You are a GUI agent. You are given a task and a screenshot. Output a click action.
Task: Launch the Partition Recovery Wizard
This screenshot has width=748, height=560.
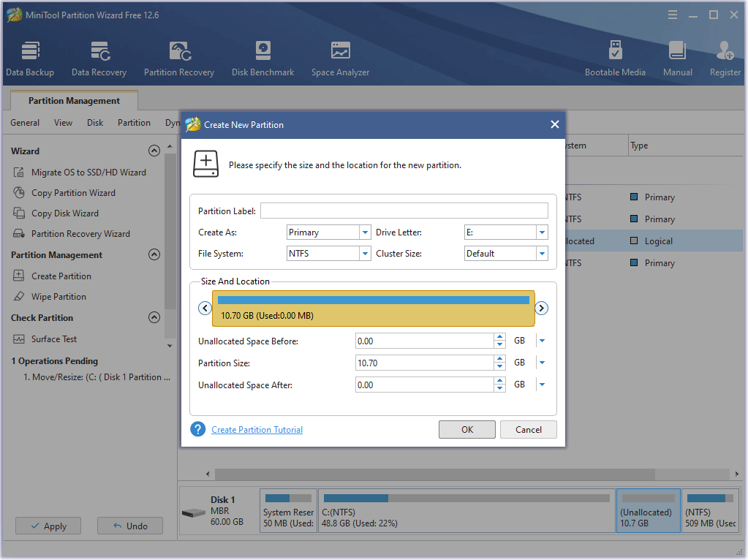72,234
